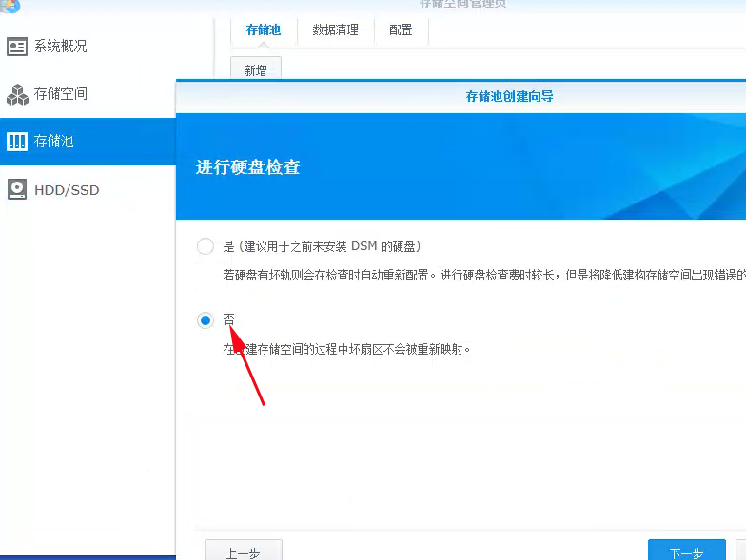746x560 pixels.
Task: Click the 下一步 next button
Action: click(687, 551)
